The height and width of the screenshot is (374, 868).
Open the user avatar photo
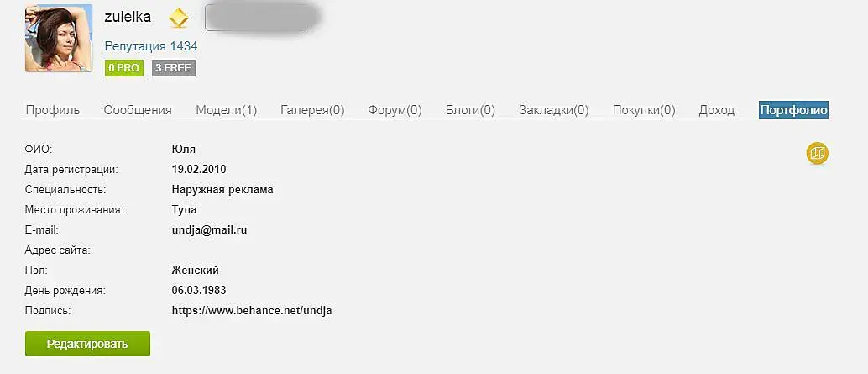pyautogui.click(x=59, y=39)
